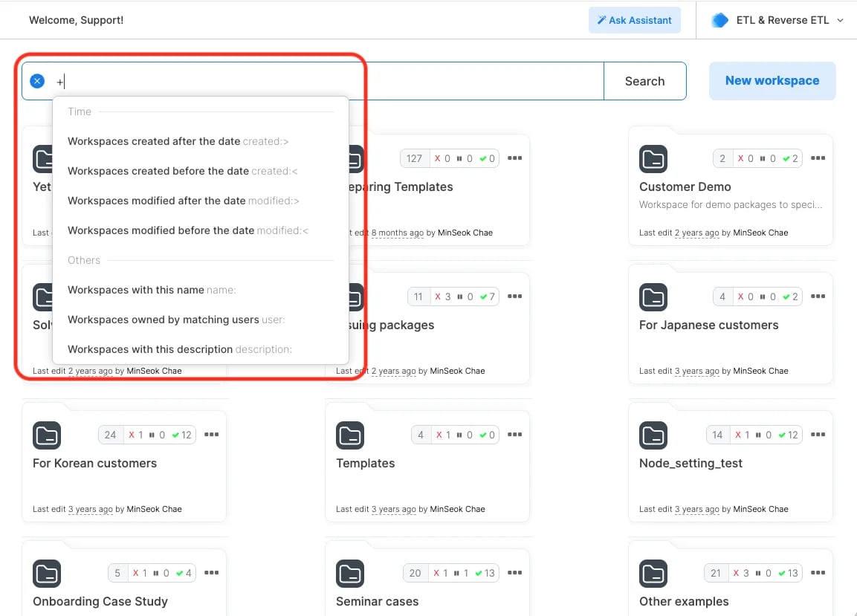The image size is (857, 616).
Task: Open the Other examples workspace title
Action: pos(684,602)
